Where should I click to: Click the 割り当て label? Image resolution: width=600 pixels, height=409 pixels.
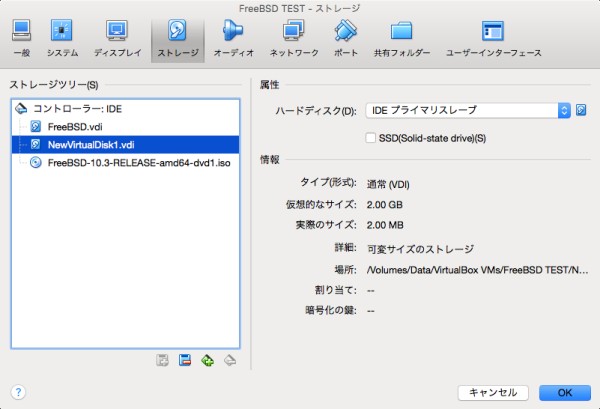336,290
